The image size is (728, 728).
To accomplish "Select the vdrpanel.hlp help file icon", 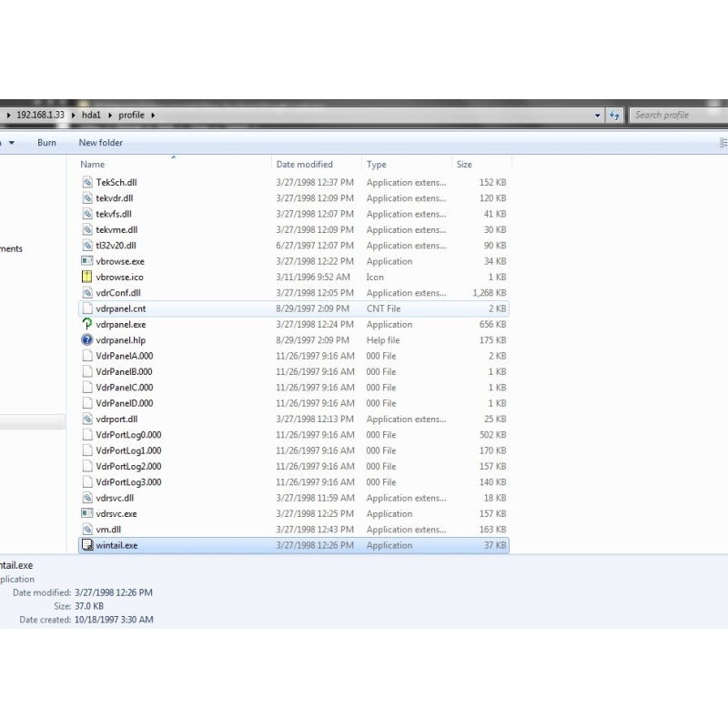I will click(x=87, y=340).
